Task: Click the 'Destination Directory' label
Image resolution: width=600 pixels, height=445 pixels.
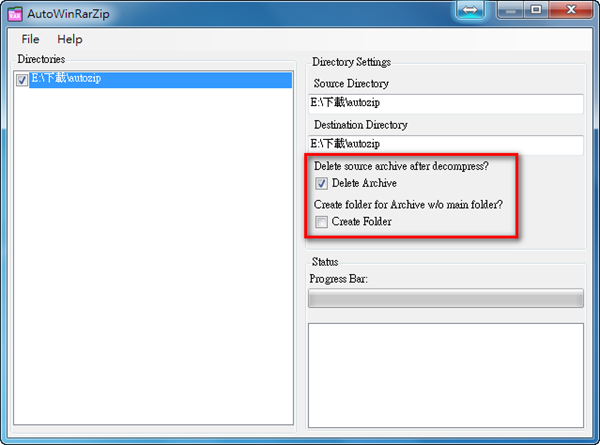Action: [x=360, y=125]
